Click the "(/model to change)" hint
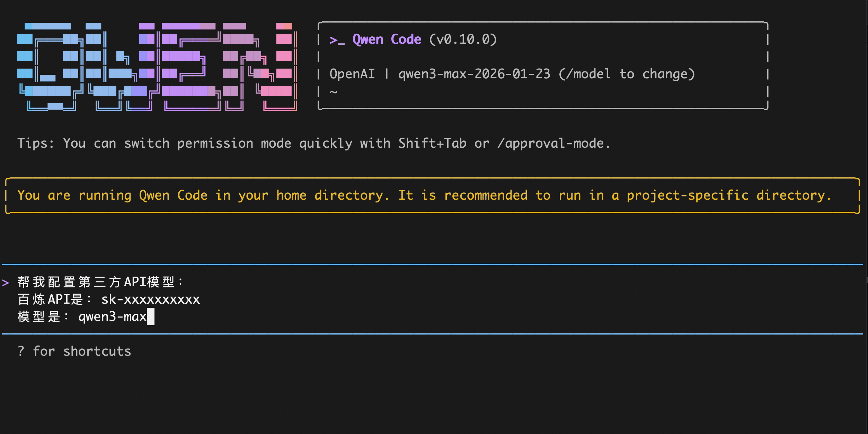This screenshot has height=434, width=868. click(627, 74)
